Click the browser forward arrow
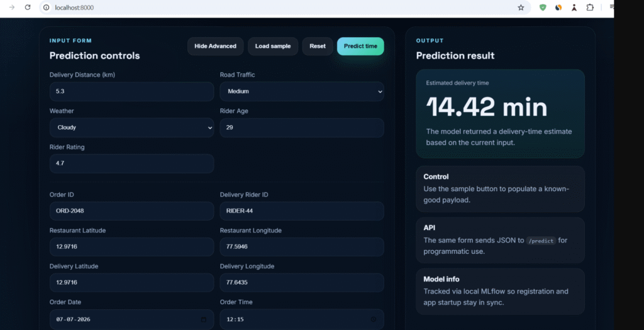The width and height of the screenshot is (644, 330). (x=12, y=8)
